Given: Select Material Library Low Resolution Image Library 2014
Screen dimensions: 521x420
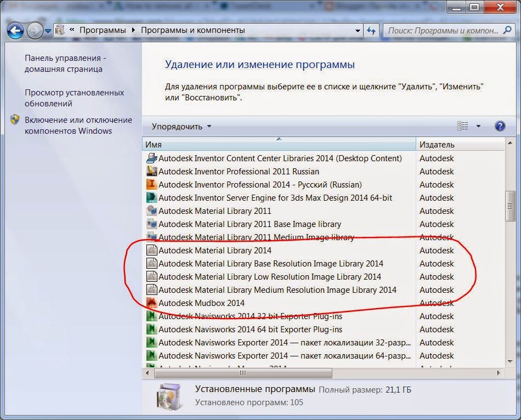Looking at the screenshot, I should [x=269, y=277].
